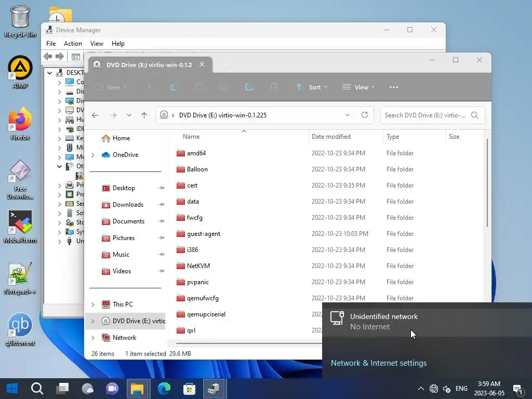
Task: Select Home in navigation pane
Action: pos(116,138)
